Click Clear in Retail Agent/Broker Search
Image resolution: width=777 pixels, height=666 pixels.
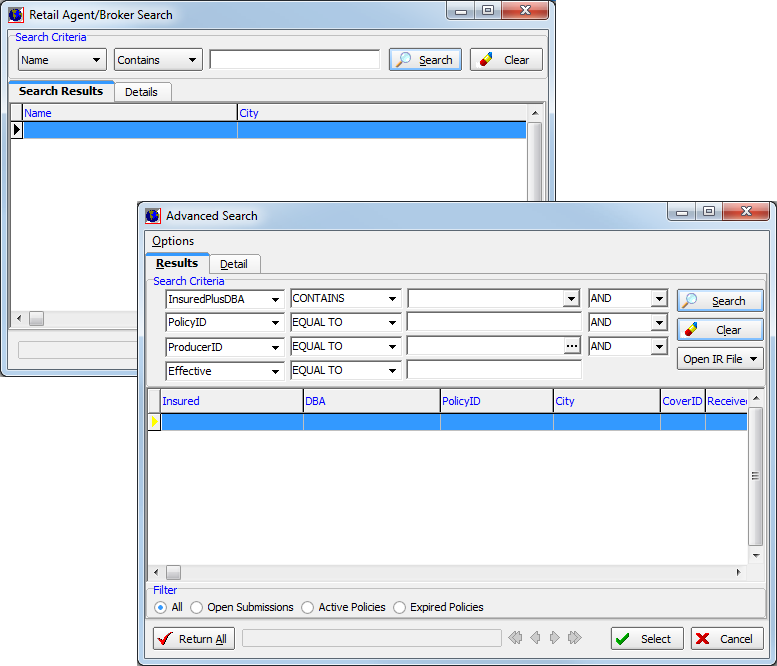506,60
